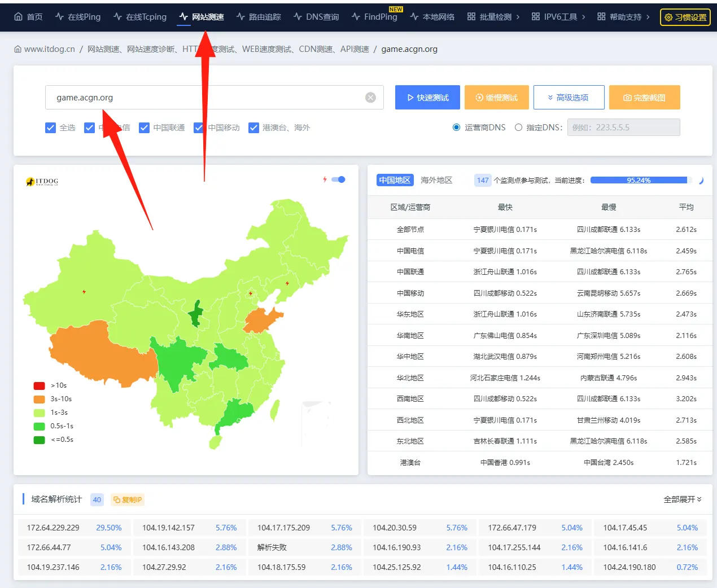Click the 95.24% test progress bar
717x588 pixels.
coord(641,180)
